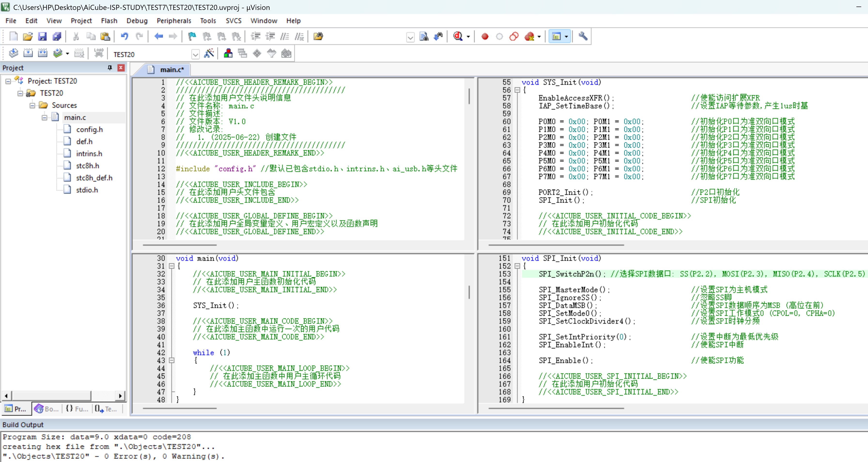The height and width of the screenshot is (462, 868).
Task: Save all files with stacked disks icon
Action: pyautogui.click(x=57, y=36)
